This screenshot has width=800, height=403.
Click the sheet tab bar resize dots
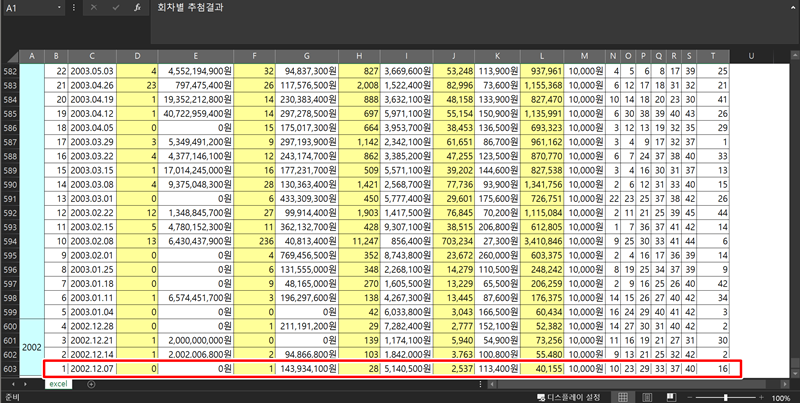[x=480, y=384]
